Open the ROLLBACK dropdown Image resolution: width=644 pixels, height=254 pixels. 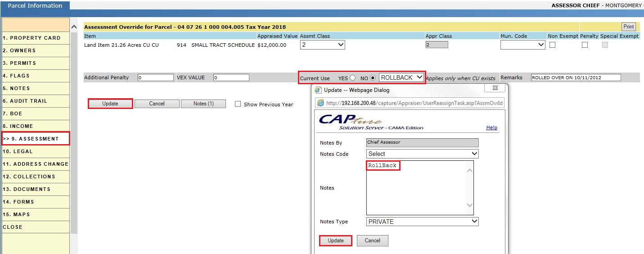tap(401, 77)
